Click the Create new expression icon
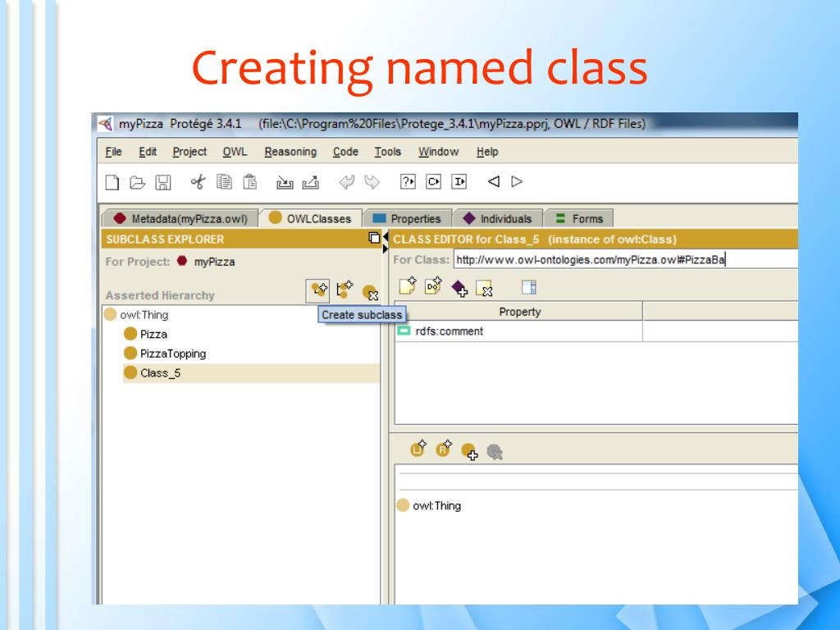Screen dimensions: 840x630 418,448
